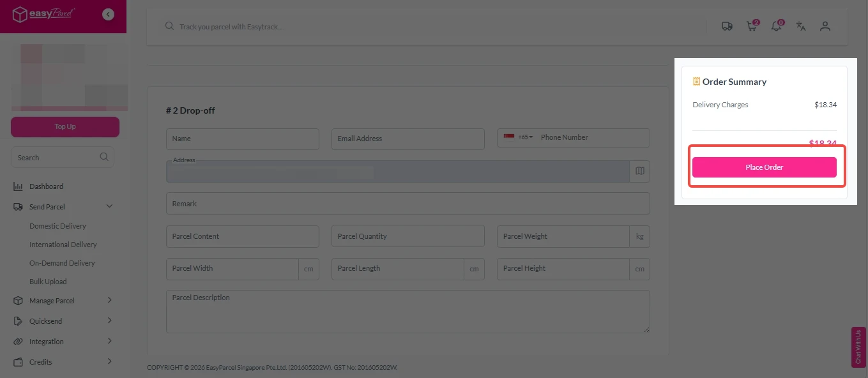Click the Top Up button
This screenshot has height=378, width=868.
(x=65, y=126)
